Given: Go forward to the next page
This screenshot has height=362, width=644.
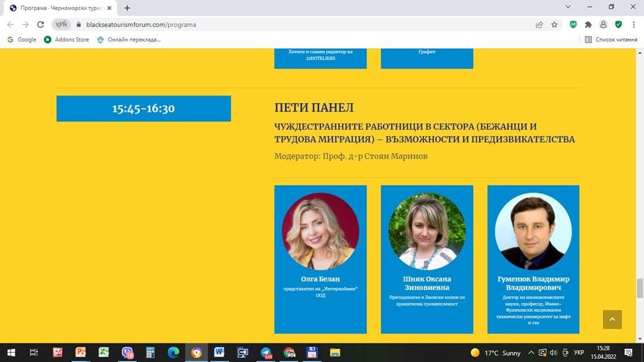Looking at the screenshot, I should (25, 25).
